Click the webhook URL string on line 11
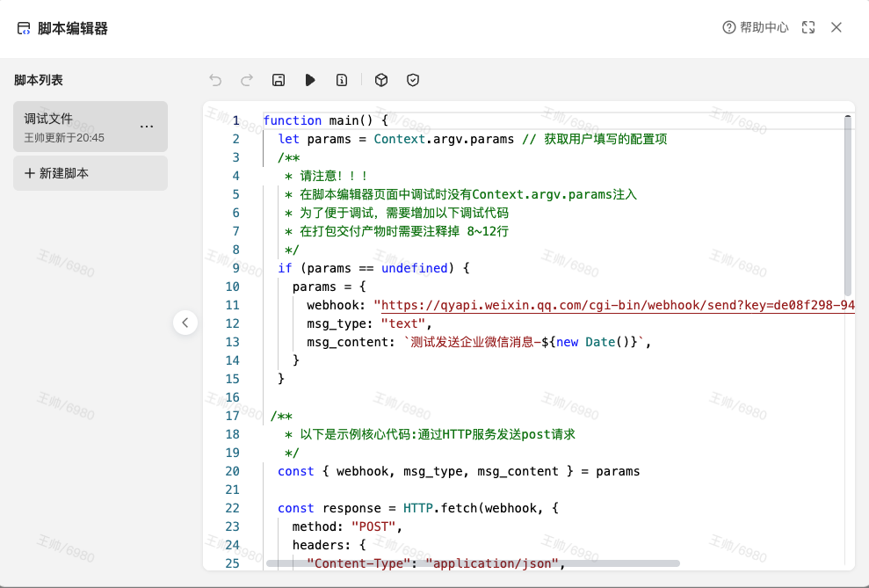 [613, 305]
